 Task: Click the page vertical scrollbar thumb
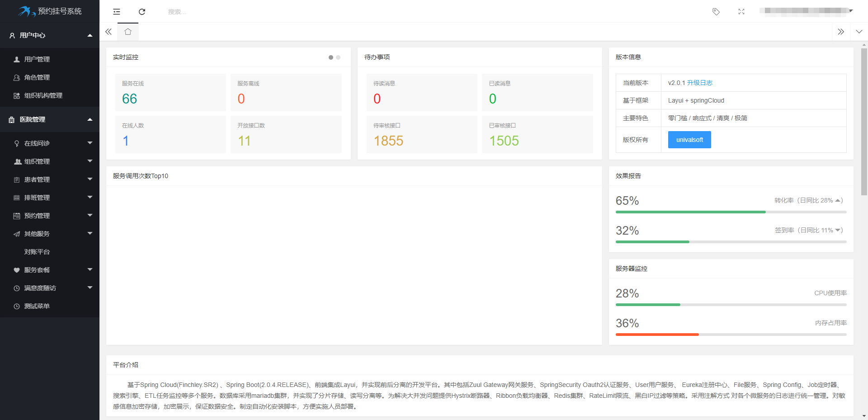point(864,122)
